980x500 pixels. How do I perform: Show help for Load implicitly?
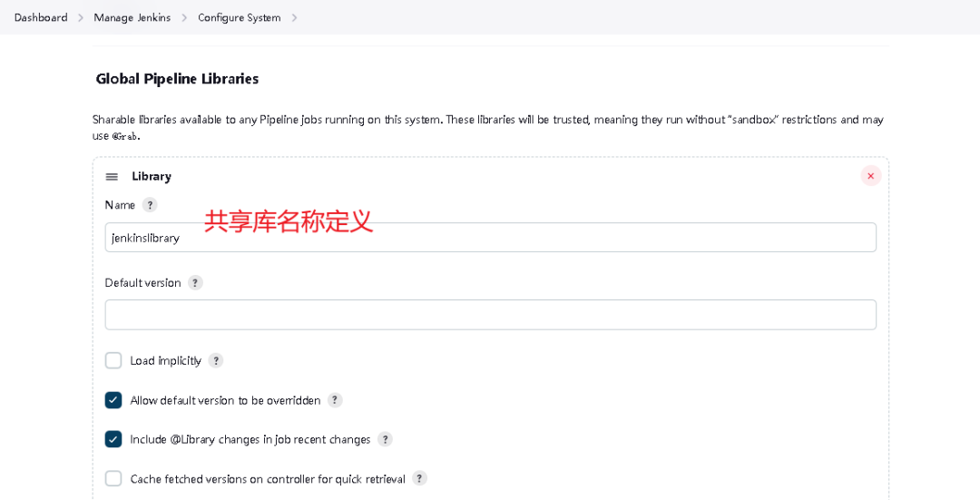216,360
